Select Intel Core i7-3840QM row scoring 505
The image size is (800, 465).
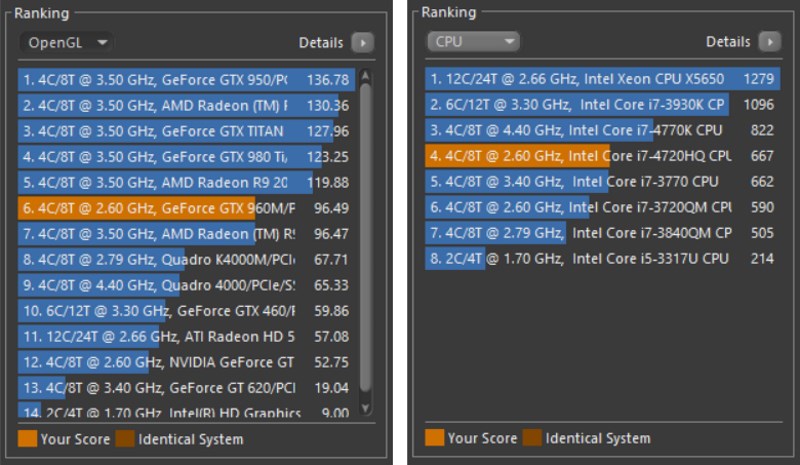point(603,233)
